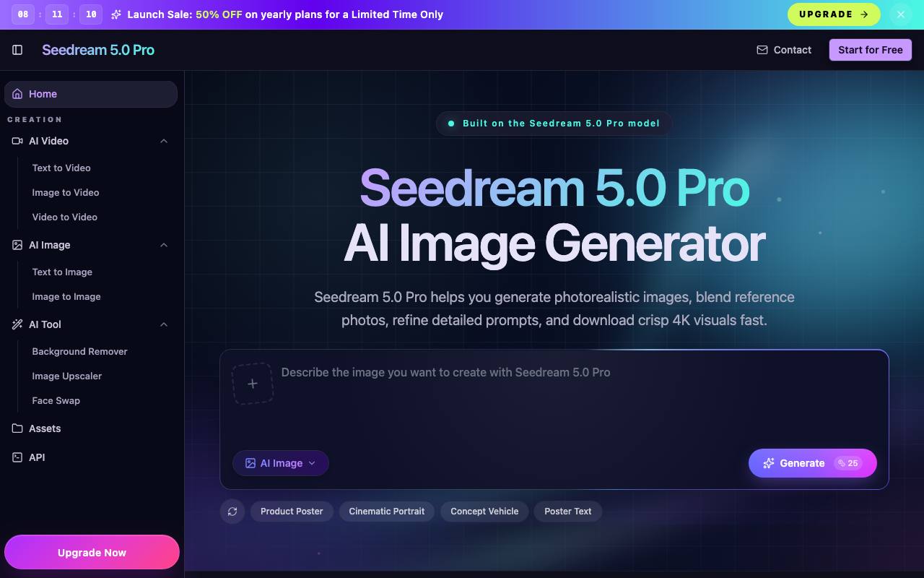Select Cinematic Portrait prompt chip
Viewport: 924px width, 578px height.
(387, 512)
